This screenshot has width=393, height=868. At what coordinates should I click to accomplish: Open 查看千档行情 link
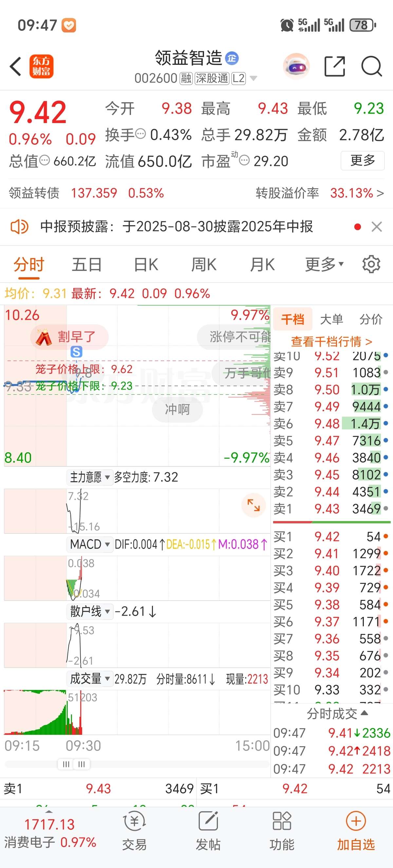click(332, 341)
